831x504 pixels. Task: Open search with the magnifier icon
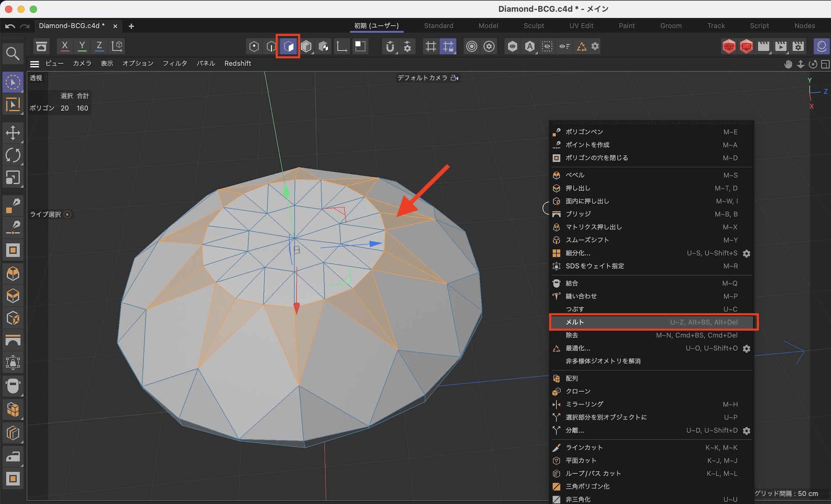tap(12, 53)
